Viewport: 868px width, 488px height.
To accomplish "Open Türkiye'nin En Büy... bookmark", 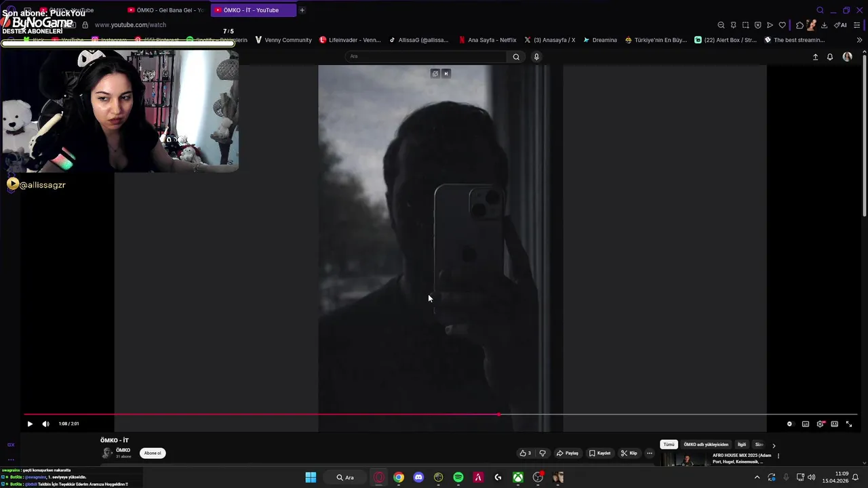I will click(656, 40).
